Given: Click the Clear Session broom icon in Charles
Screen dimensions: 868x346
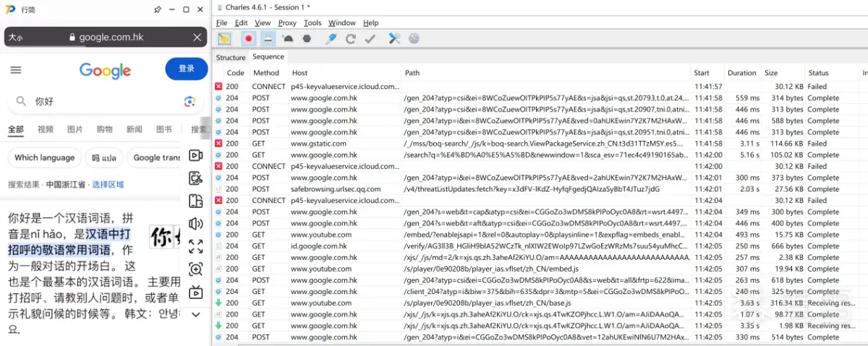Looking at the screenshot, I should [x=224, y=38].
